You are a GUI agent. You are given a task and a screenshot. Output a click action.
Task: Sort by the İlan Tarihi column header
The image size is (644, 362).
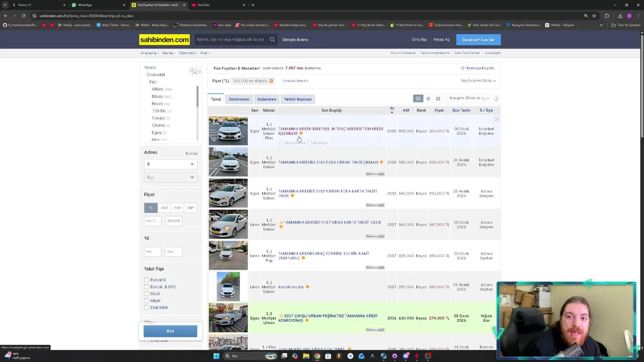461,111
